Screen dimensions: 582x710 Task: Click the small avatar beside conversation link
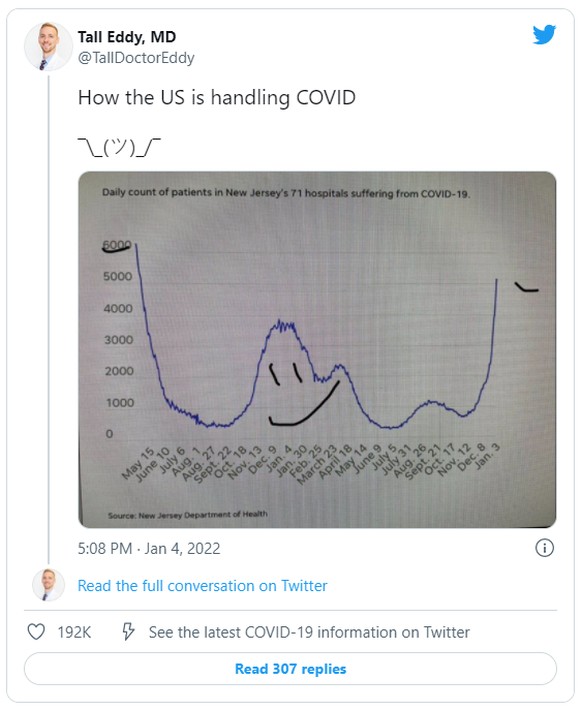click(x=48, y=585)
